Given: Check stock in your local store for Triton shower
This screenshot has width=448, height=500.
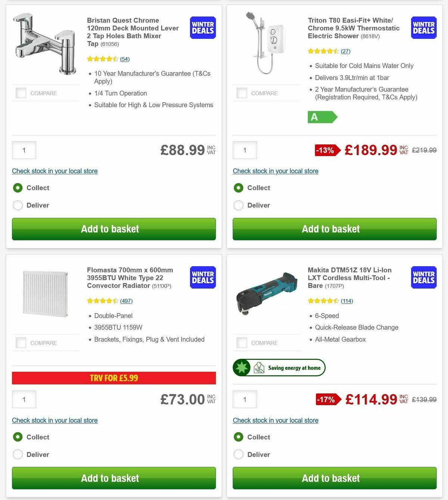Looking at the screenshot, I should (276, 171).
